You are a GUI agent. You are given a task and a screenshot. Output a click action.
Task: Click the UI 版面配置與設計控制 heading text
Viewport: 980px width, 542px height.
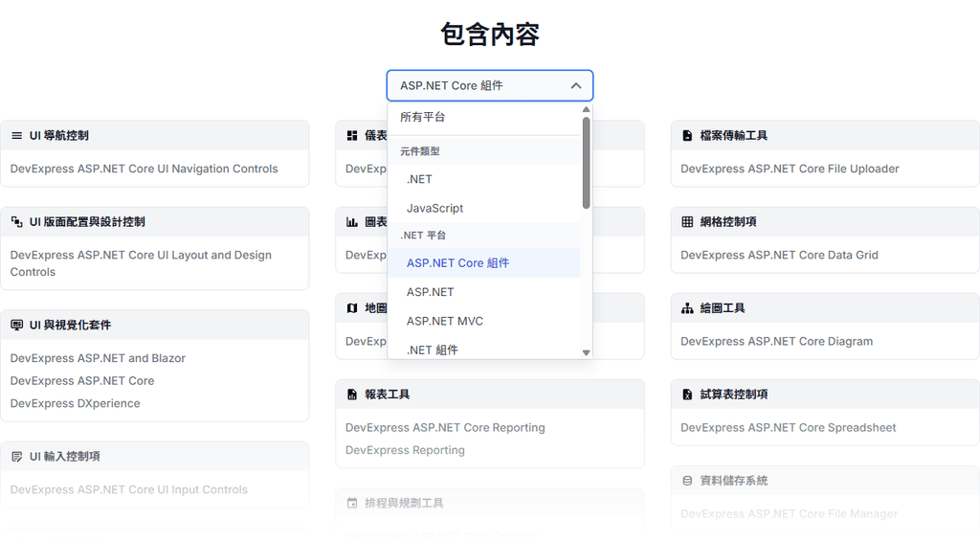[87, 222]
